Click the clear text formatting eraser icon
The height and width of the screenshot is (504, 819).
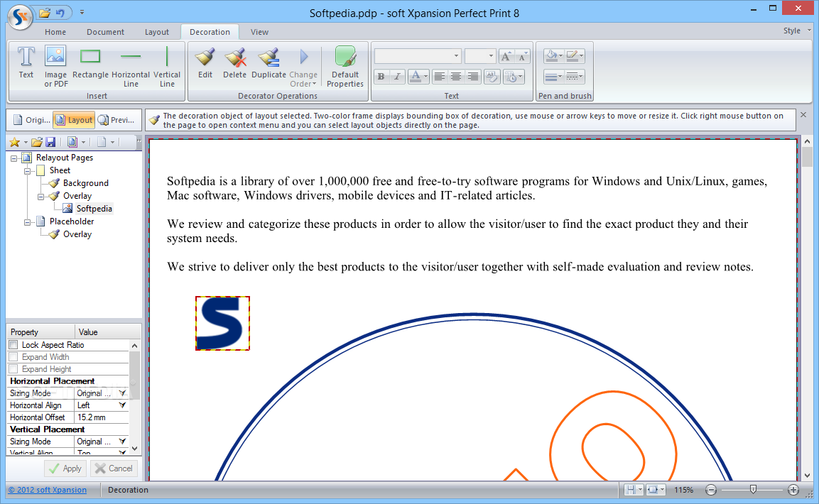492,77
